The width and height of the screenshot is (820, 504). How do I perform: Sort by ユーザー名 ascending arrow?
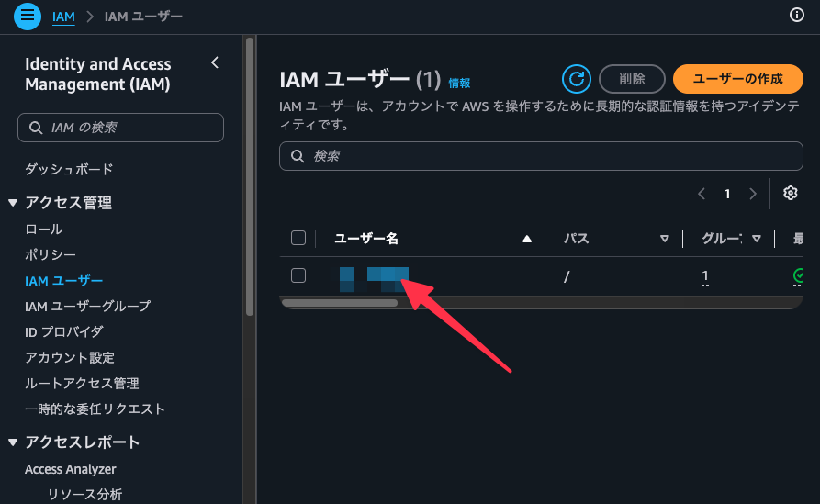[527, 239]
